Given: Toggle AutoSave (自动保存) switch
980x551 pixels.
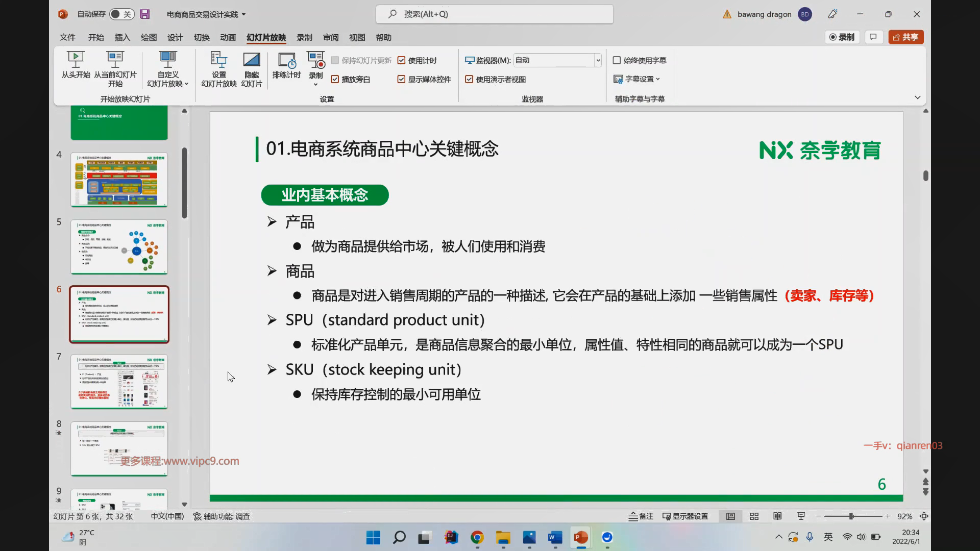Looking at the screenshot, I should (121, 14).
